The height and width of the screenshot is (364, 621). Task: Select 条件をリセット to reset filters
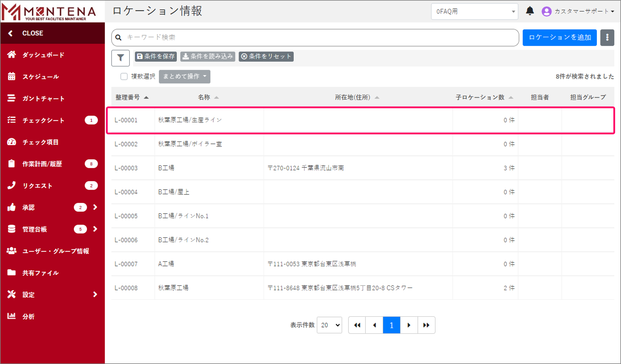tap(266, 56)
